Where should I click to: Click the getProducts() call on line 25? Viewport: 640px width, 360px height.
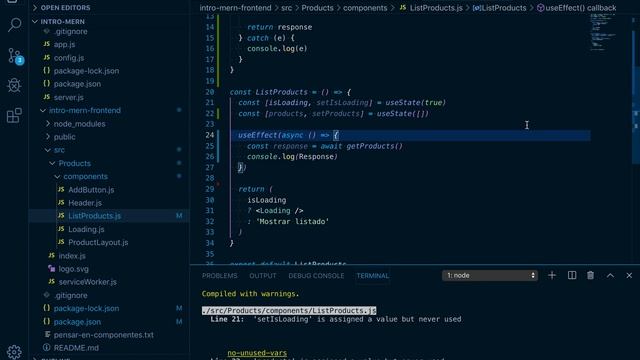pos(374,146)
